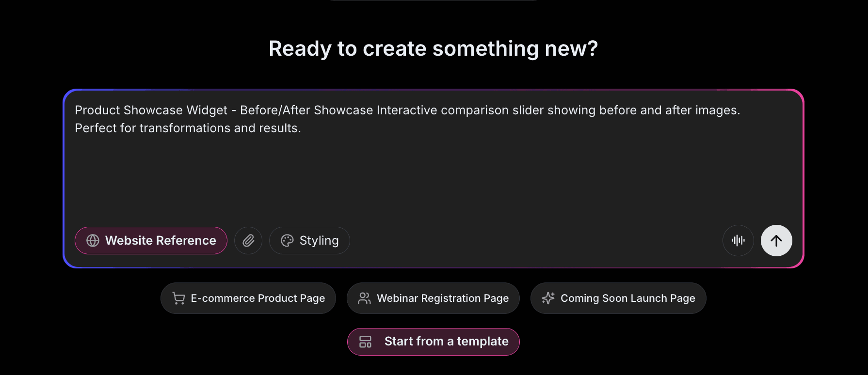Viewport: 868px width, 375px height.
Task: Click the paperclip attachment icon
Action: point(248,240)
